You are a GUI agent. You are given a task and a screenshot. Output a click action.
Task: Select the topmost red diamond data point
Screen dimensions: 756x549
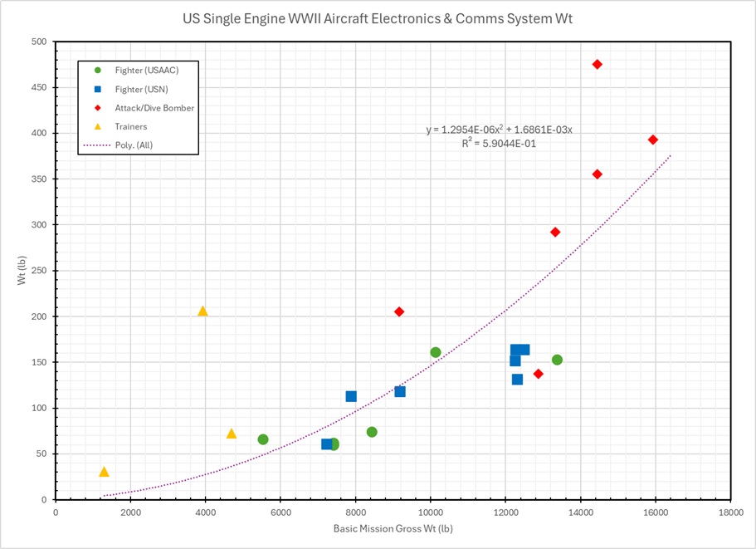[x=597, y=65]
